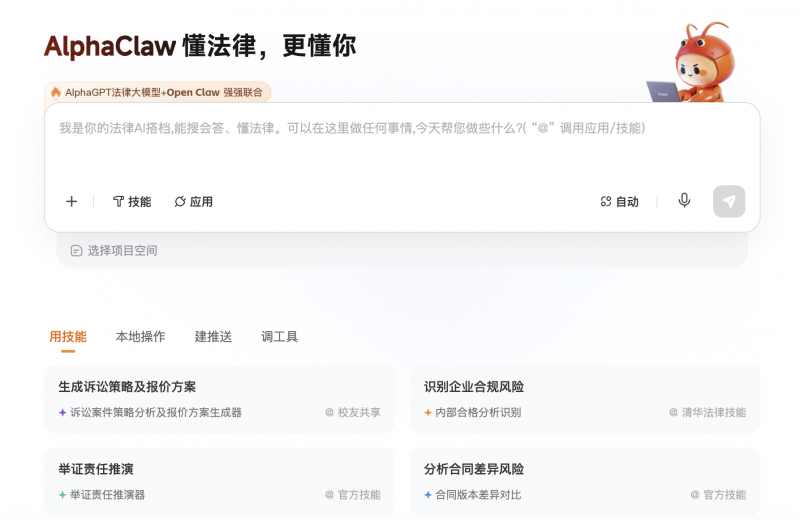
Task: Click 内部合格分析识别 skill label
Action: tap(478, 412)
